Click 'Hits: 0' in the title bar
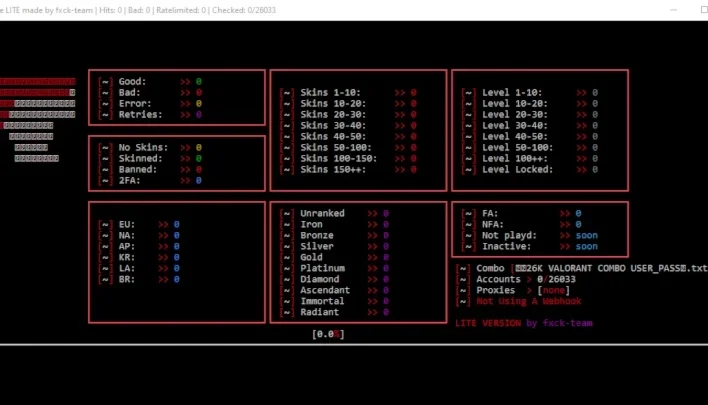This screenshot has height=405, width=708. pyautogui.click(x=111, y=10)
